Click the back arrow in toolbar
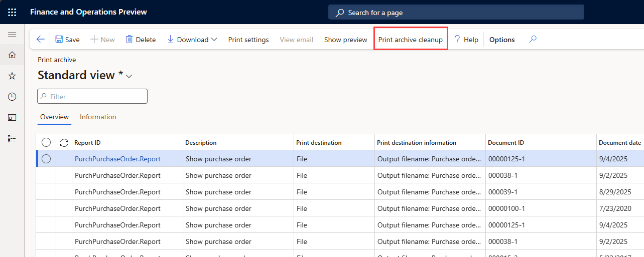Image resolution: width=644 pixels, height=257 pixels. click(x=41, y=40)
